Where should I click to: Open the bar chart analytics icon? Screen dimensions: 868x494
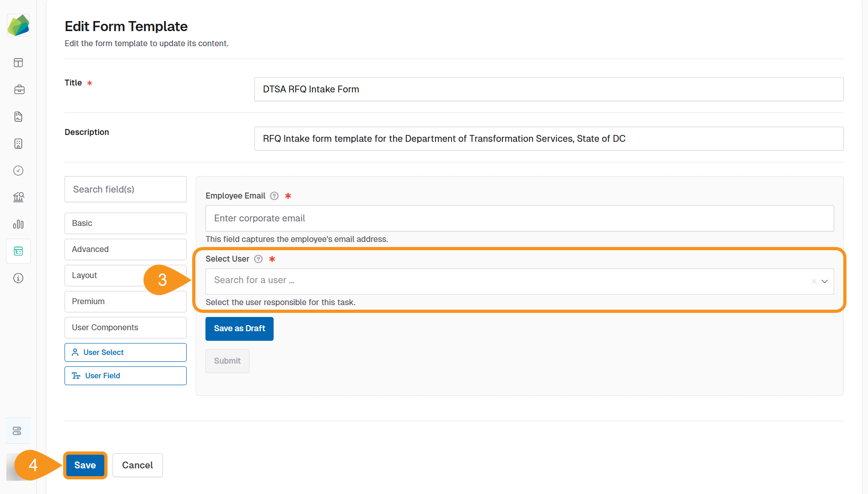pyautogui.click(x=18, y=224)
